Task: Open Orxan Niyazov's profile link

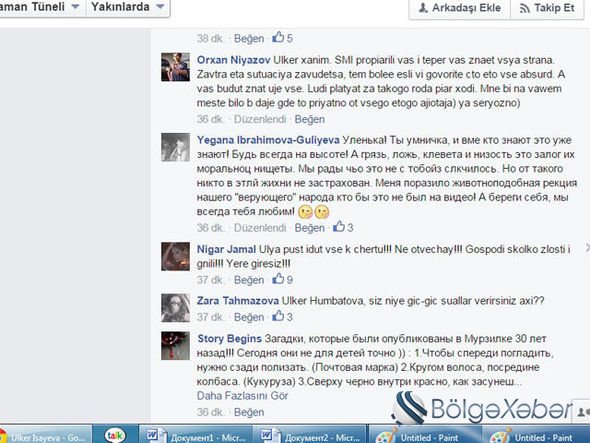Action: (234, 60)
